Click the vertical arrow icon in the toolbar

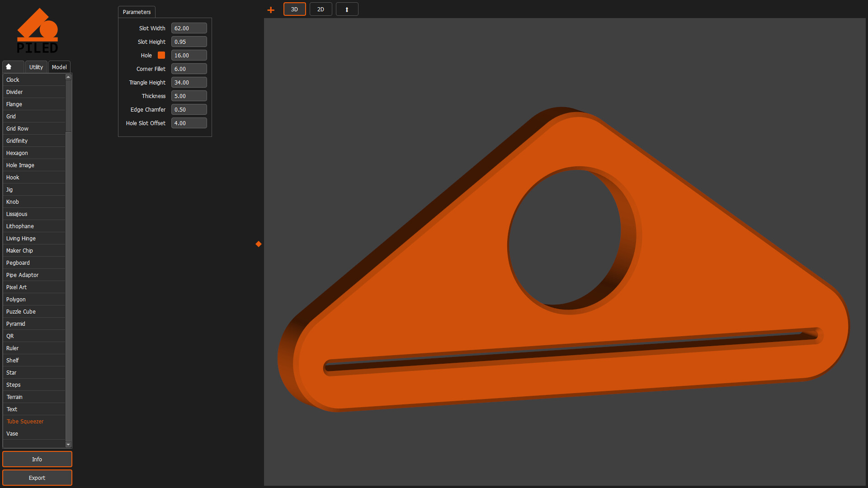pyautogui.click(x=347, y=9)
